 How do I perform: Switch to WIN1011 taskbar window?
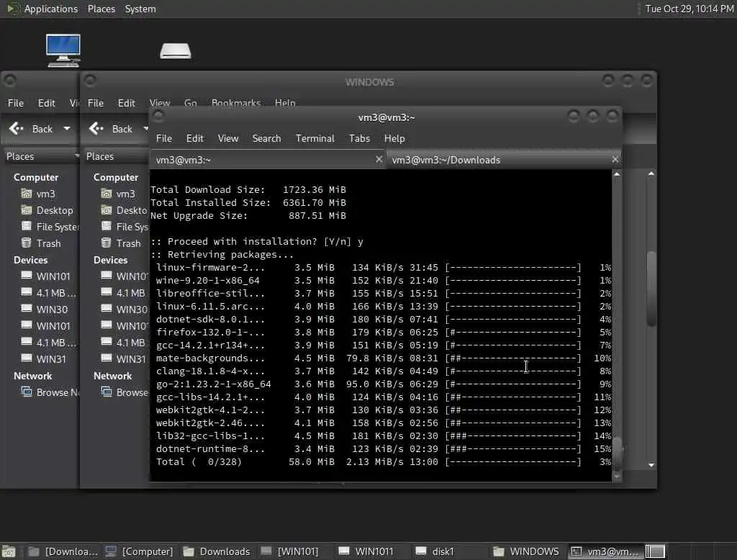(x=366, y=551)
